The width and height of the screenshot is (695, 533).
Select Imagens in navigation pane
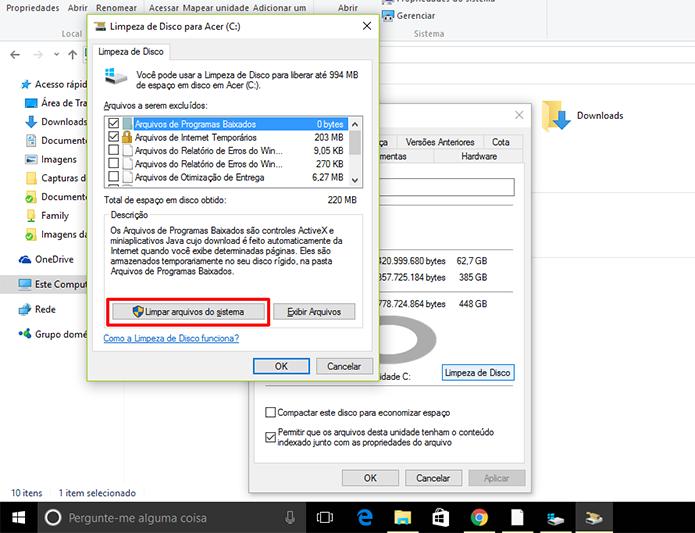click(51, 160)
